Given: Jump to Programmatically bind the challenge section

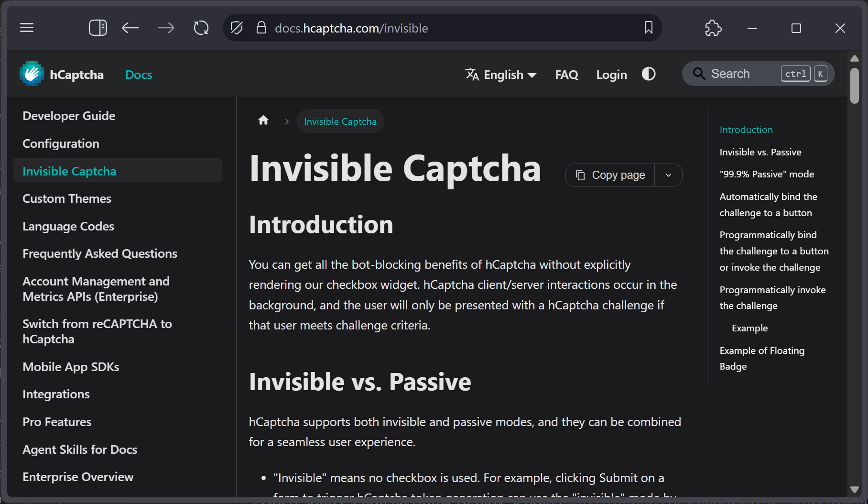Looking at the screenshot, I should 774,251.
